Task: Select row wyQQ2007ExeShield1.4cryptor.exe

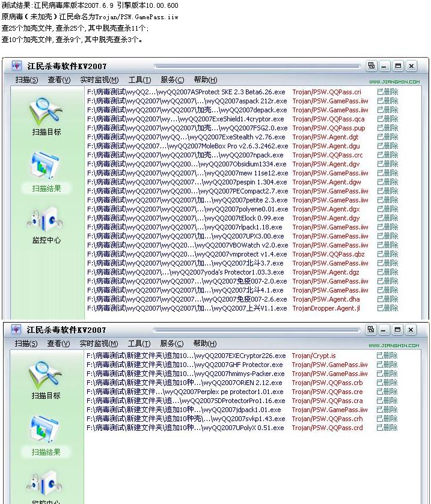Action: (x=242, y=119)
